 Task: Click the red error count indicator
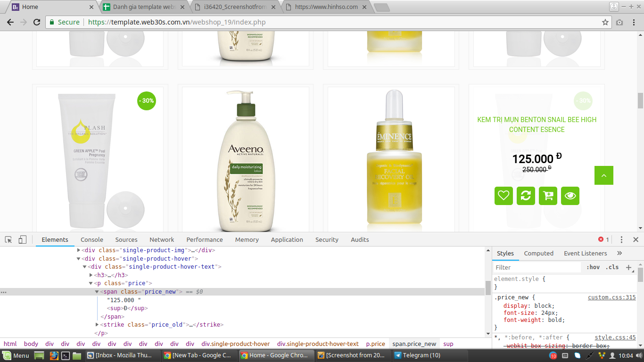[x=603, y=239]
